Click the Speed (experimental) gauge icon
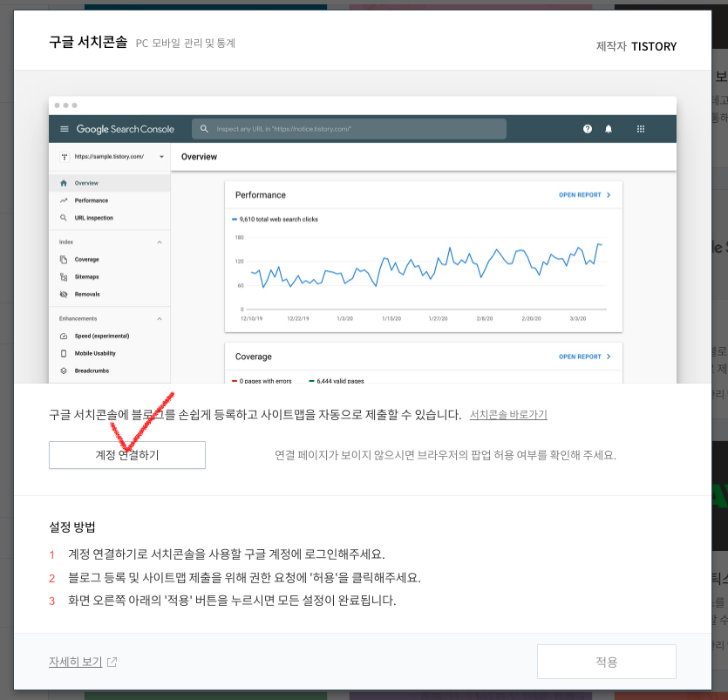Screen dimensions: 728x700 tap(64, 336)
